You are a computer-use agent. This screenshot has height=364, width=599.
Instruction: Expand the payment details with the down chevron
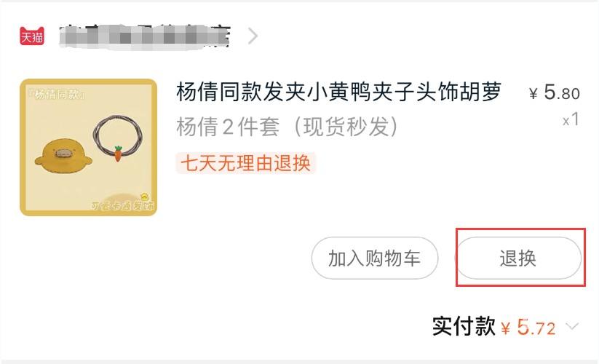pyautogui.click(x=572, y=326)
